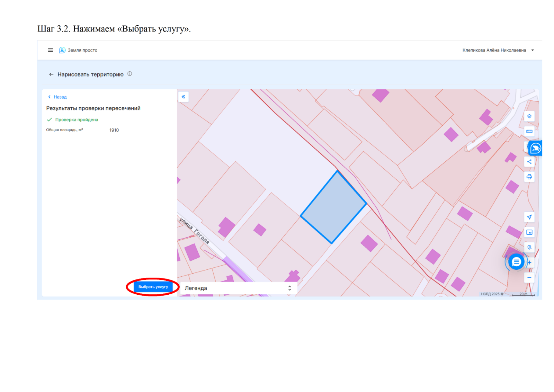554x392 pixels.
Task: Open the map layers tool
Action: [x=529, y=116]
